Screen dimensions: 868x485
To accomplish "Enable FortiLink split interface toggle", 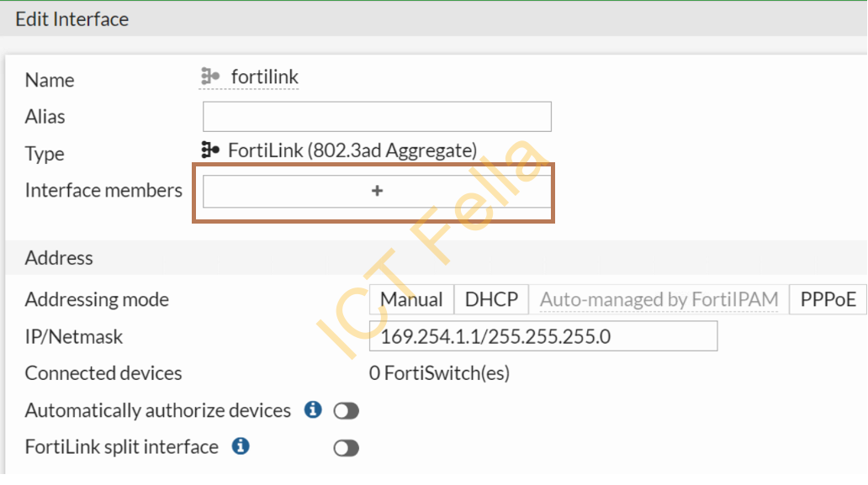I will click(346, 448).
